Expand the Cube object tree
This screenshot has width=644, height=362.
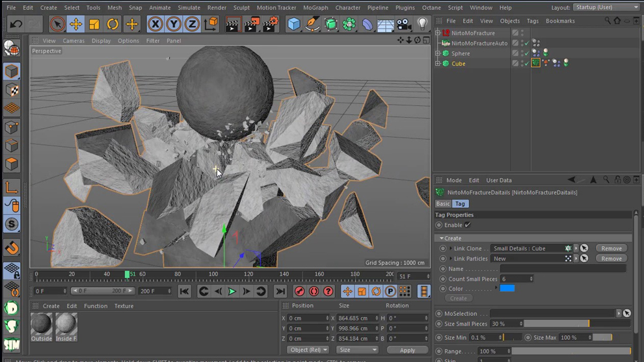[x=438, y=64]
